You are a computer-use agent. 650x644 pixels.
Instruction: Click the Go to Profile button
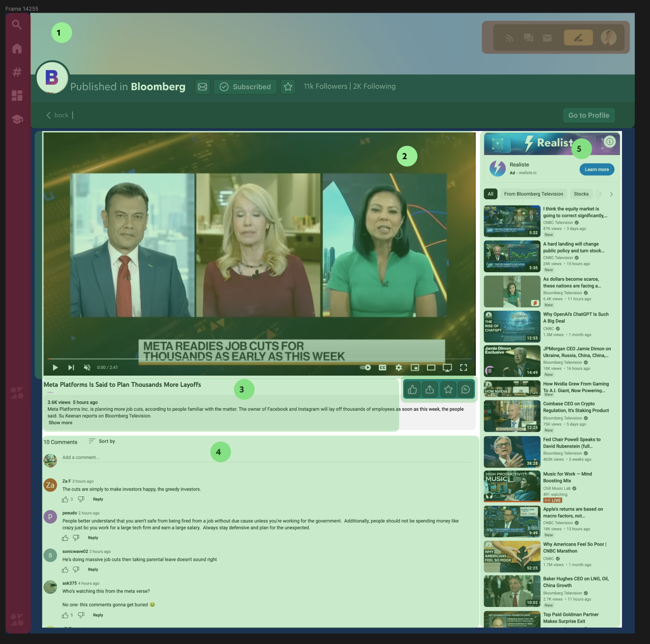click(x=589, y=115)
